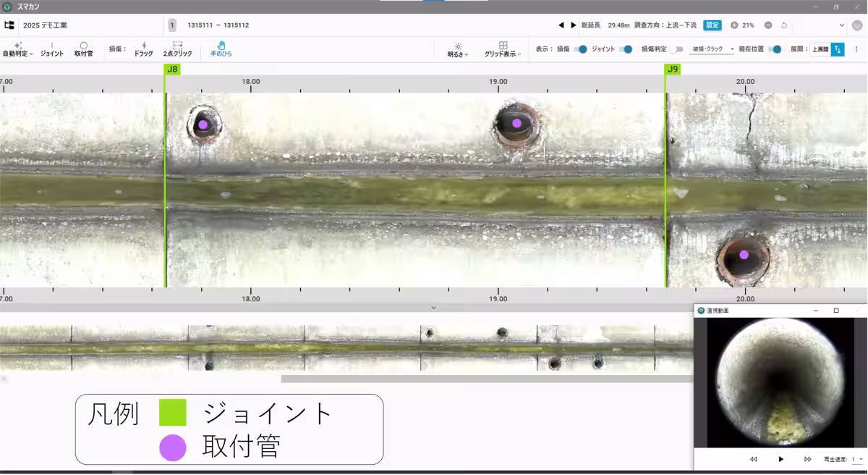Play the 直視動画 inspection video
868x475 pixels.
(780, 458)
